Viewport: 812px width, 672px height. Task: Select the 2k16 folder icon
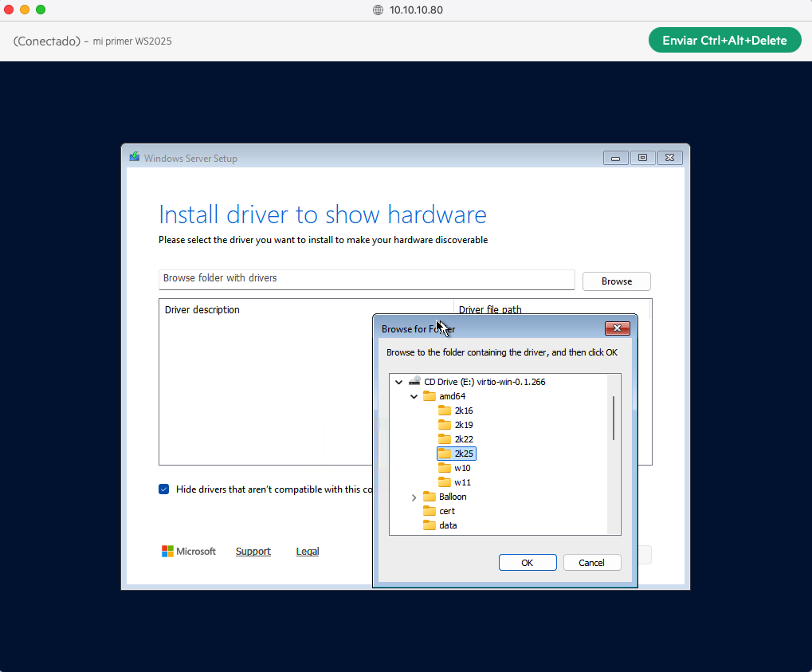[x=445, y=410]
